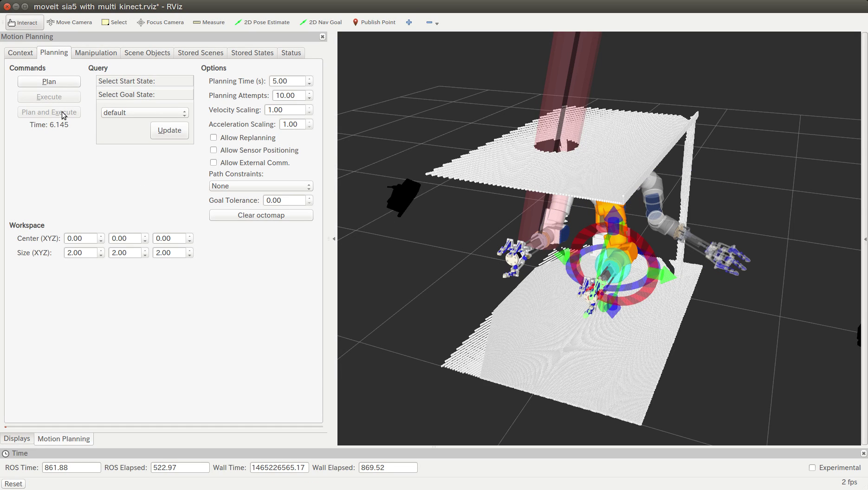Click the Velocity Scaling input field
868x490 pixels.
tap(285, 110)
